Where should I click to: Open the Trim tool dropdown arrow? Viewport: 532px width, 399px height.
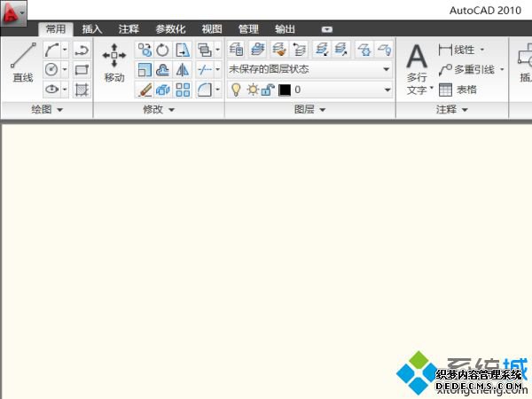point(218,70)
